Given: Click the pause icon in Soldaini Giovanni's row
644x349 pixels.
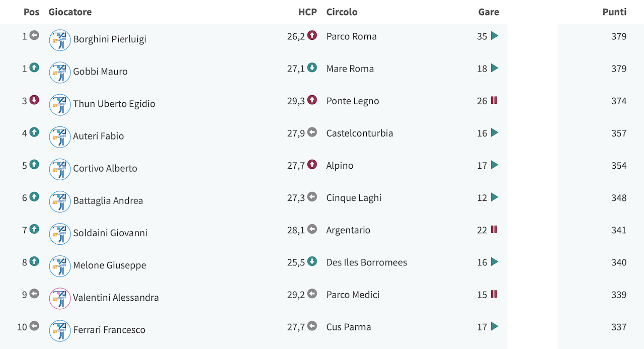Looking at the screenshot, I should coord(494,229).
